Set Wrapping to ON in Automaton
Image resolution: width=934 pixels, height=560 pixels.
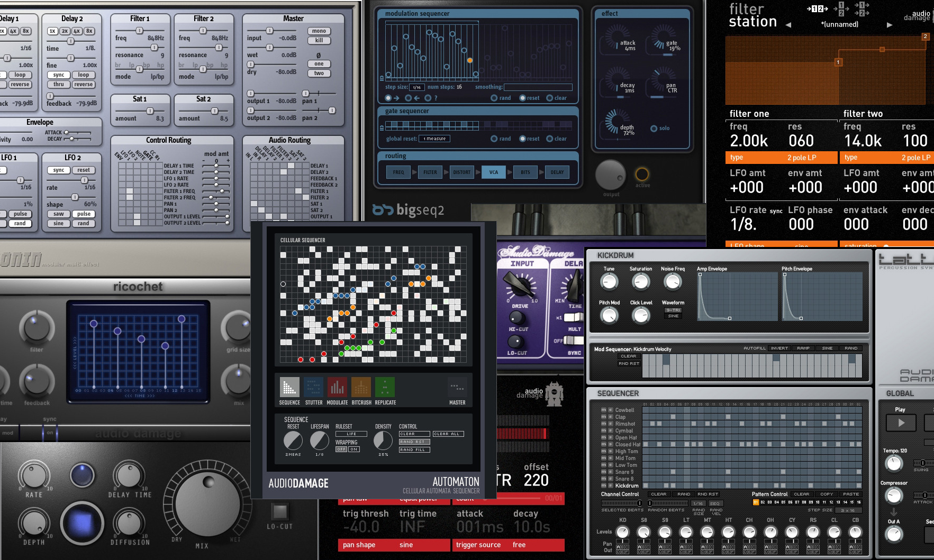353,449
